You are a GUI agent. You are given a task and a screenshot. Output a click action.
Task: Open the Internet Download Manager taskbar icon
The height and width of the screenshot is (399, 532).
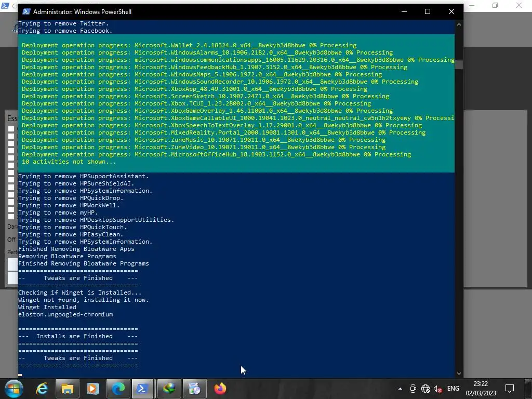pyautogui.click(x=169, y=389)
